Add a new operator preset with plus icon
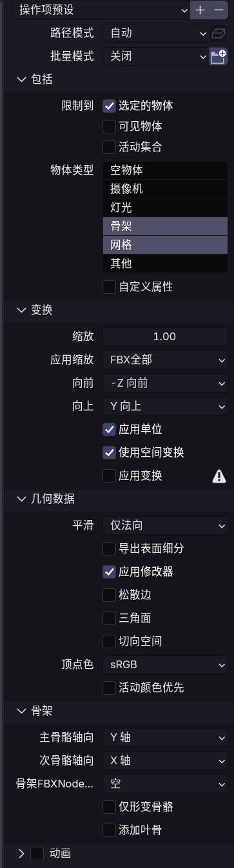This screenshot has height=868, width=234. (x=200, y=10)
